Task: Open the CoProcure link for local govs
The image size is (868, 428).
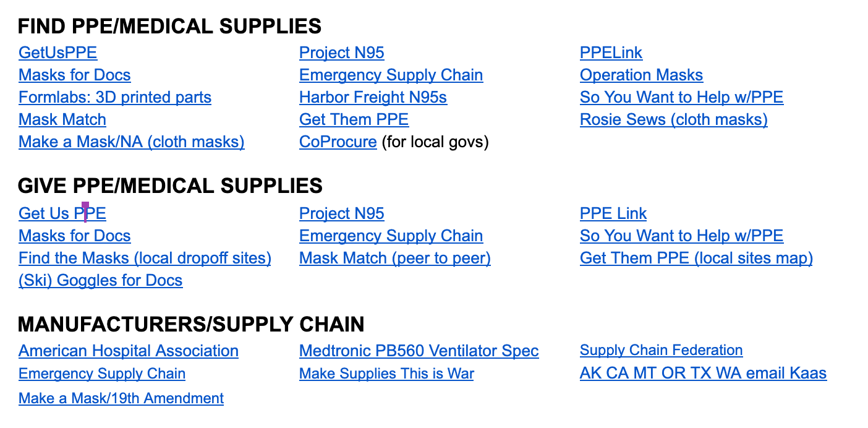Action: tap(338, 142)
